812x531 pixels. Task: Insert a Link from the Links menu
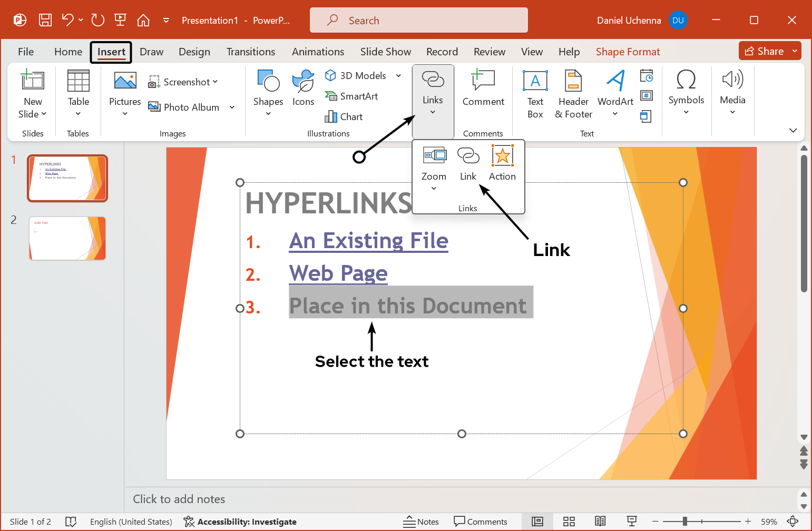[x=468, y=162]
